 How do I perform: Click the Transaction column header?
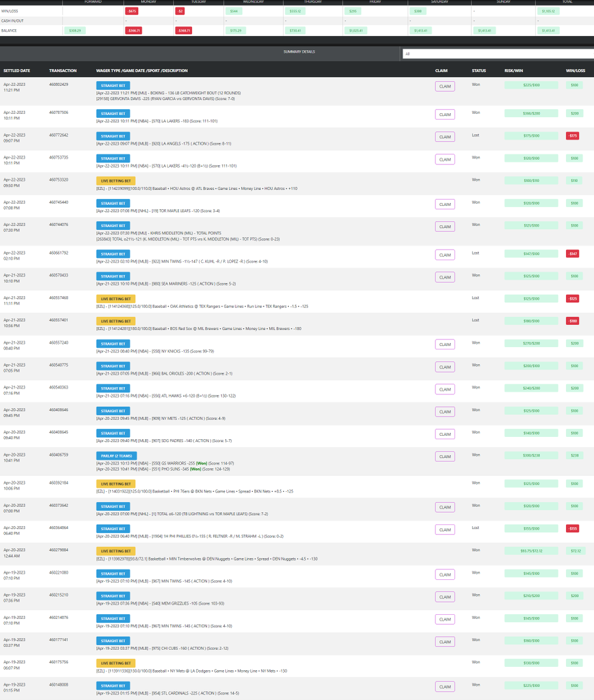pos(63,71)
